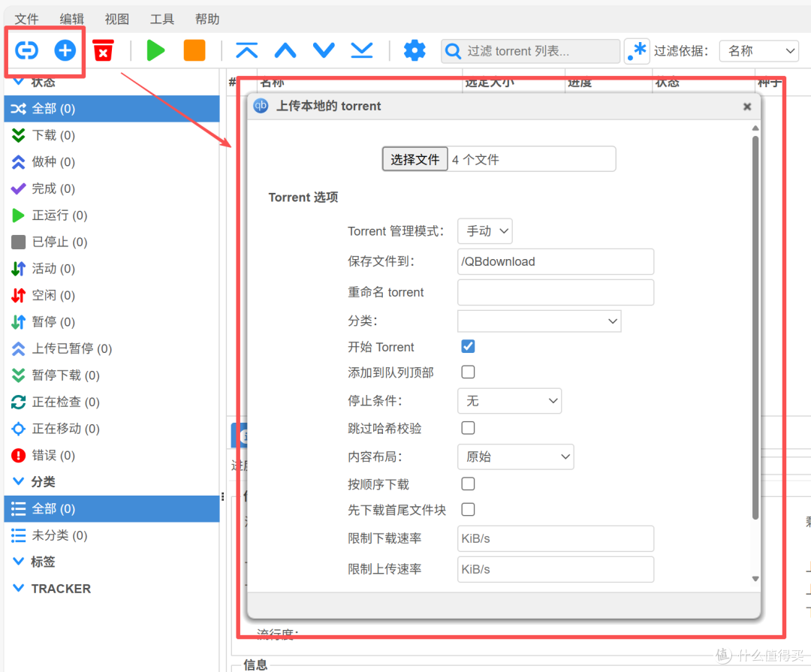Image resolution: width=811 pixels, height=672 pixels.
Task: Select 错误 (0) status filter
Action: [x=112, y=455]
